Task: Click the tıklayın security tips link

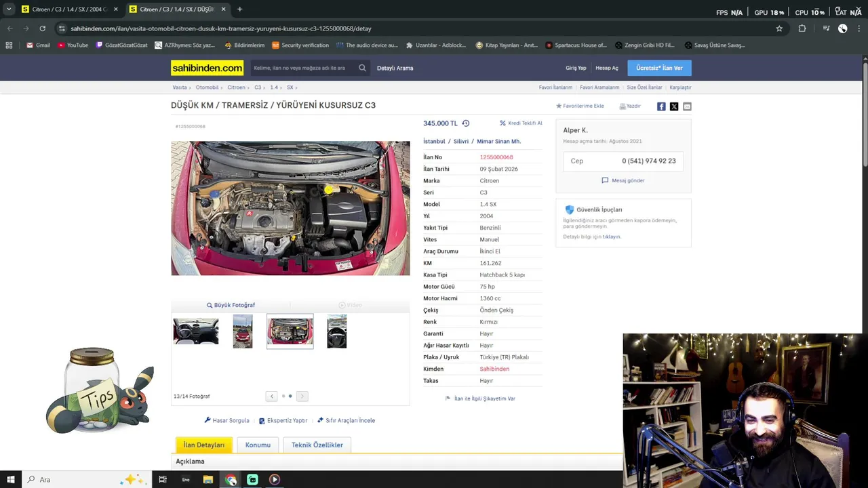Action: tap(612, 237)
